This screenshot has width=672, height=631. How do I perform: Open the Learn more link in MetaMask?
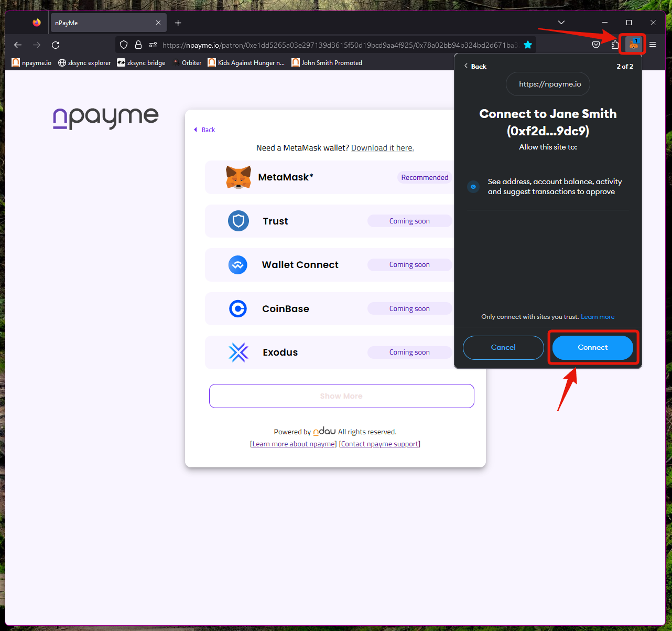[x=598, y=317]
